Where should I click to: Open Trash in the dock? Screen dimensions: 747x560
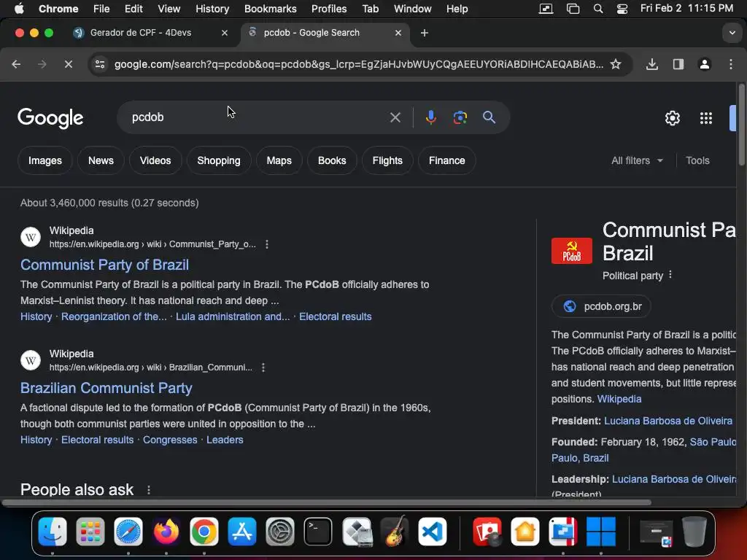pyautogui.click(x=694, y=531)
